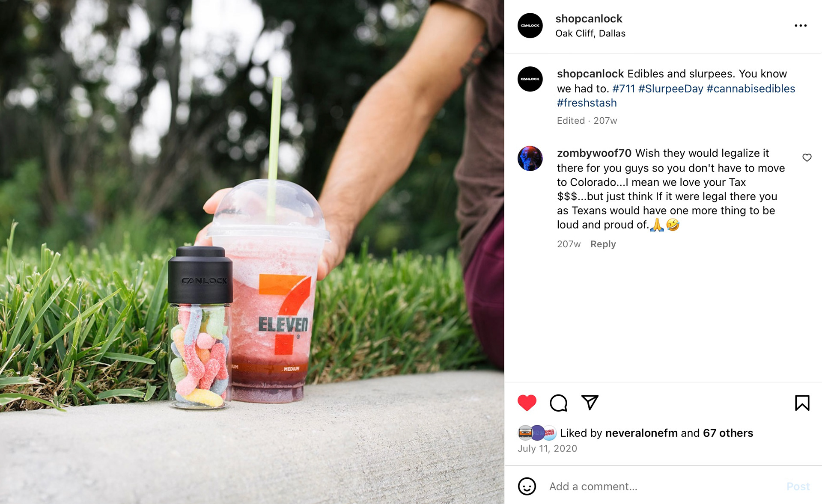Open the #freshstash hashtag
Viewport: 822px width, 504px height.
coord(587,103)
